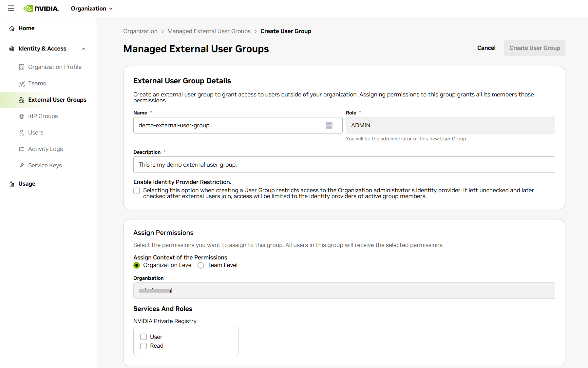The width and height of the screenshot is (588, 368).
Task: Check the User role checkbox
Action: [143, 337]
